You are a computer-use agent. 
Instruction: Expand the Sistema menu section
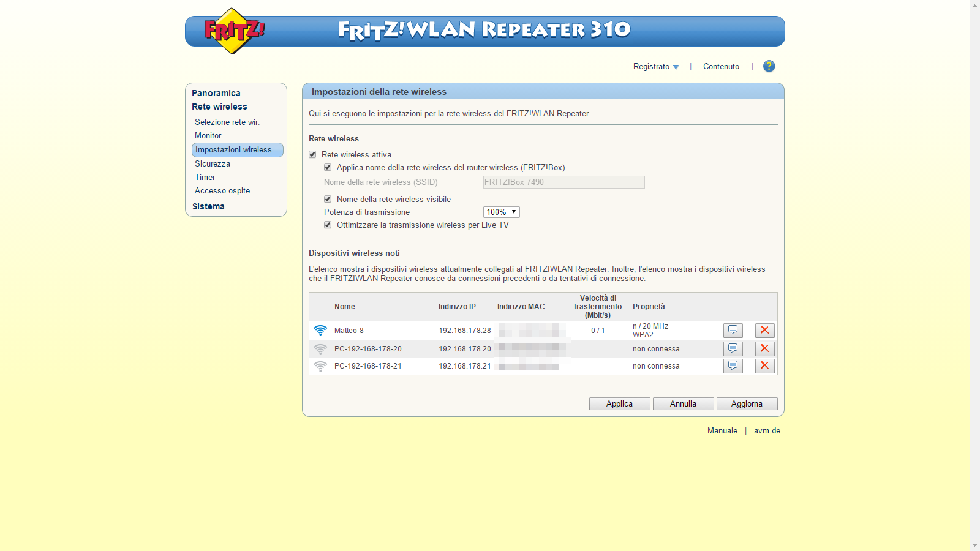coord(208,206)
